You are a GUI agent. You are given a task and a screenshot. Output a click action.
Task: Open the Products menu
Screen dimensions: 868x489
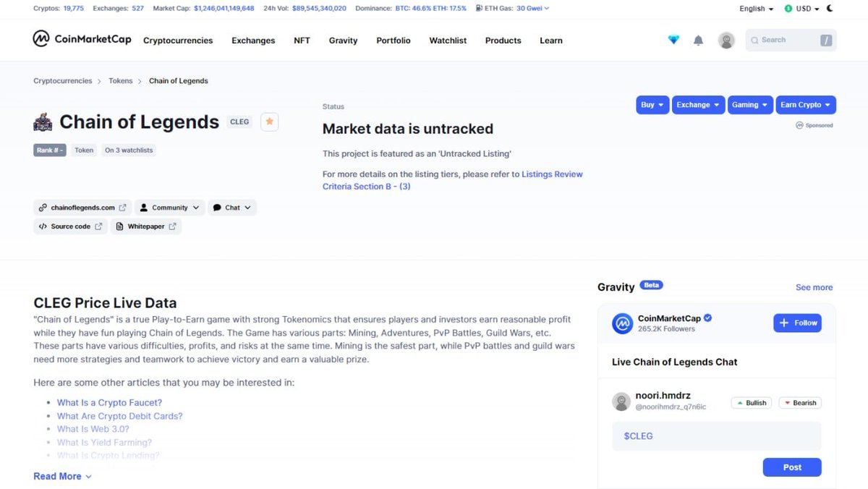coord(503,41)
